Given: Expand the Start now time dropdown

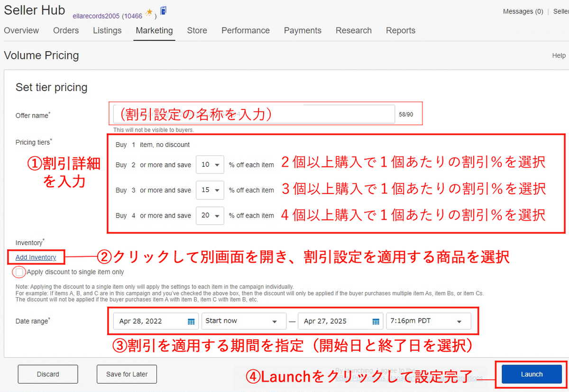Looking at the screenshot, I should pyautogui.click(x=244, y=321).
